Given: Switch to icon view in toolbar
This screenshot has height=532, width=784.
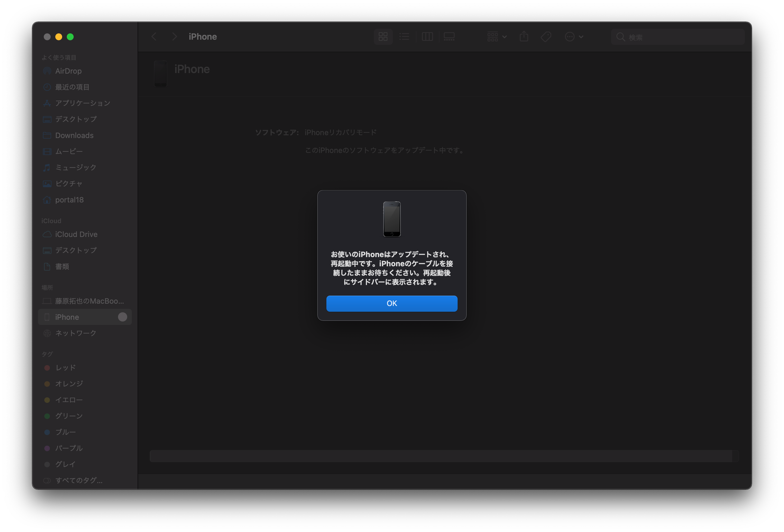Looking at the screenshot, I should coord(383,37).
